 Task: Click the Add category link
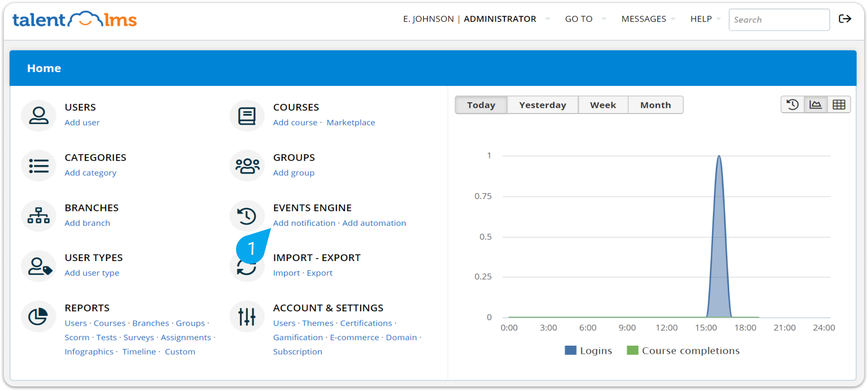90,173
